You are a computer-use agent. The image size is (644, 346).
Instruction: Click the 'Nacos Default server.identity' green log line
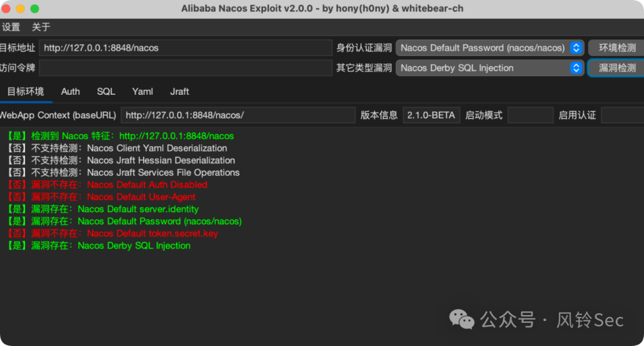(103, 209)
